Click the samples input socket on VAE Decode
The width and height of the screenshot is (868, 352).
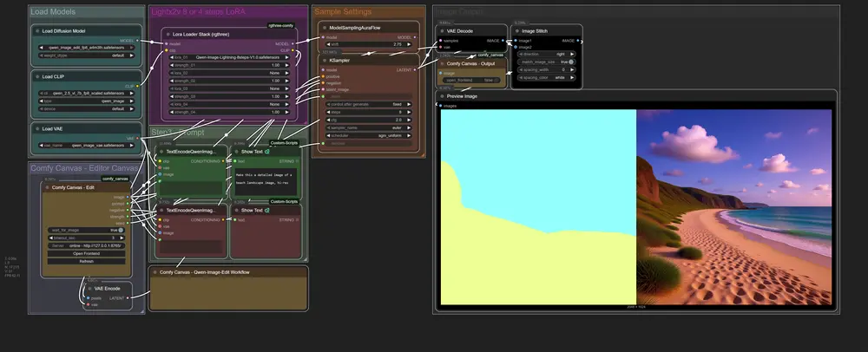pyautogui.click(x=441, y=41)
